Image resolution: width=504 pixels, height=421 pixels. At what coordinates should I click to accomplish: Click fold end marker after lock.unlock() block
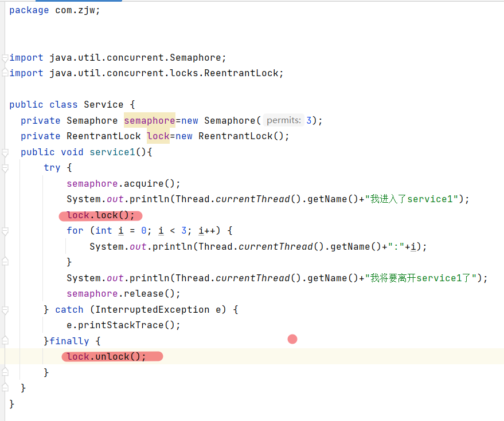point(5,372)
